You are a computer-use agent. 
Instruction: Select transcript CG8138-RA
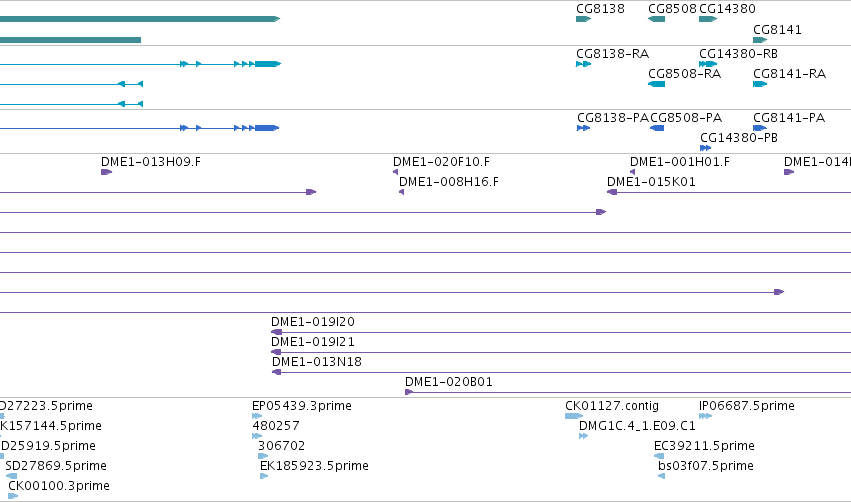coord(583,64)
